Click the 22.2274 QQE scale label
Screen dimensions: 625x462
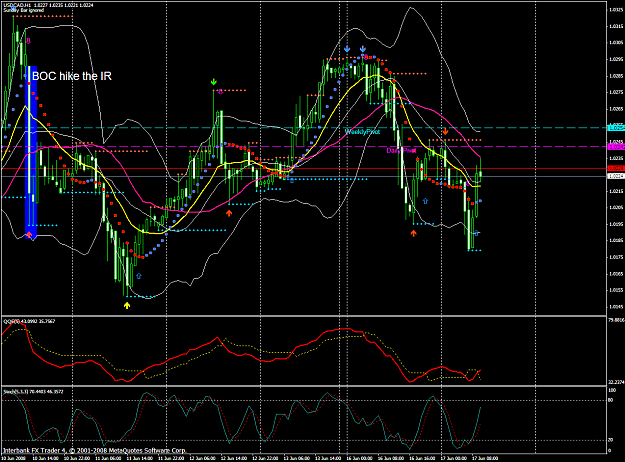coord(616,382)
